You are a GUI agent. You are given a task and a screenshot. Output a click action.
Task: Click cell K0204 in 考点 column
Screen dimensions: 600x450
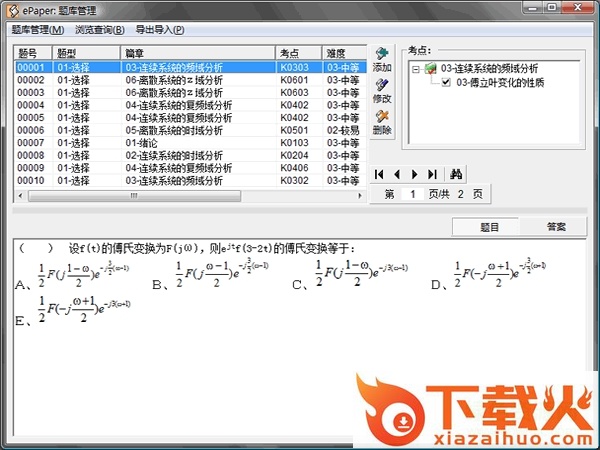pos(294,155)
